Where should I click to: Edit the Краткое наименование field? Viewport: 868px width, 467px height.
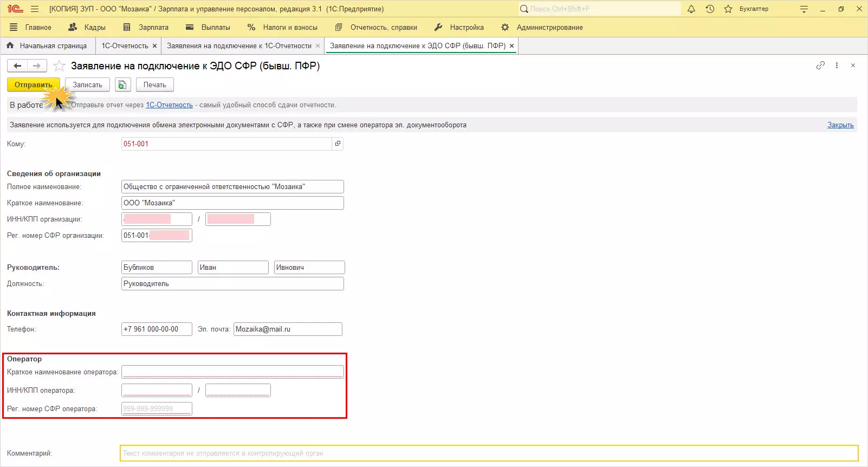point(232,203)
